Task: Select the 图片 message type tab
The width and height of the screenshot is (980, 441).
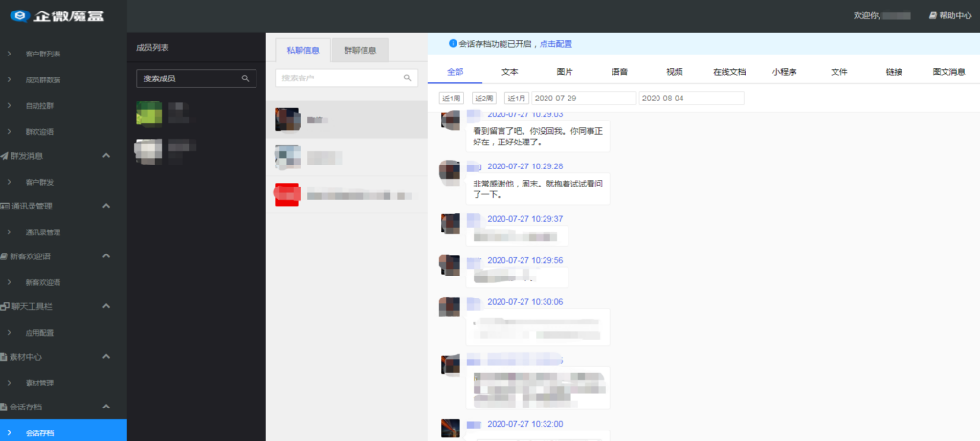Action: click(x=565, y=72)
